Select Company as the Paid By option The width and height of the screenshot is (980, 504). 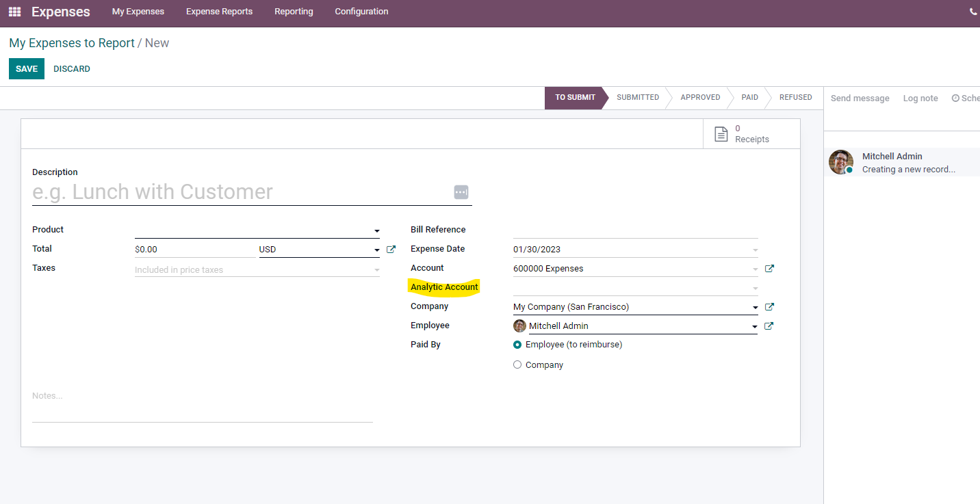click(x=517, y=364)
